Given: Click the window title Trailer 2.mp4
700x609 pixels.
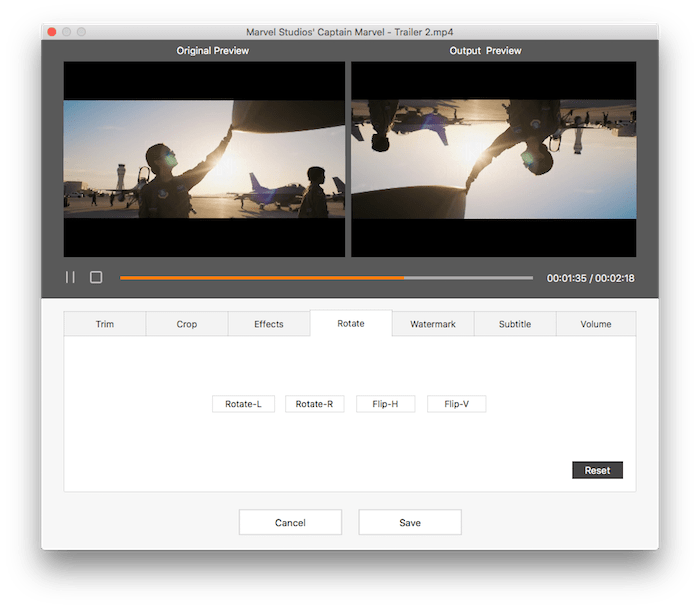Looking at the screenshot, I should (x=350, y=32).
